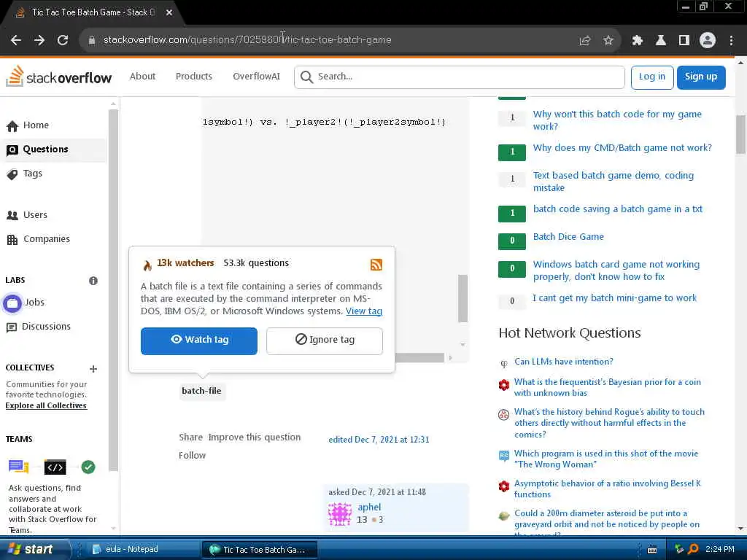747x560 pixels.
Task: Click the magnifier icon in system tray
Action: [x=693, y=549]
